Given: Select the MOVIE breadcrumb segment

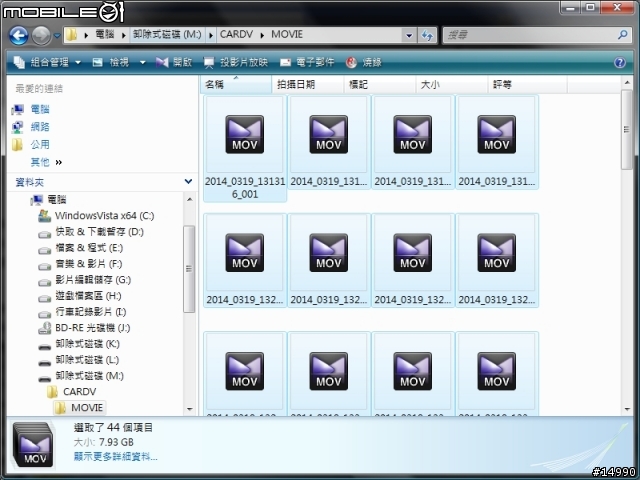Looking at the screenshot, I should point(287,35).
